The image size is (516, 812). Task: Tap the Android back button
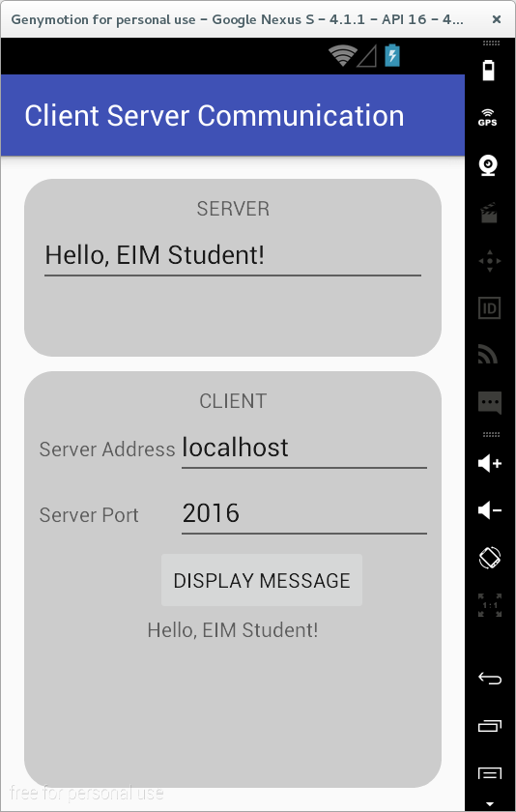tap(489, 678)
